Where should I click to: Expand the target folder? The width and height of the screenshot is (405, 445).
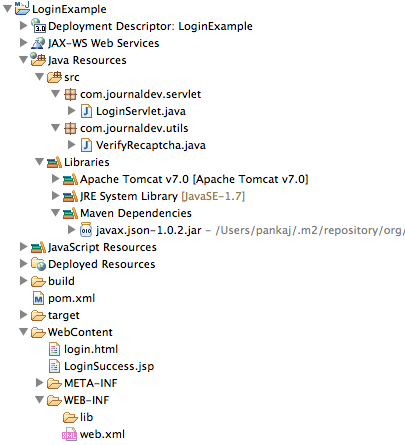point(23,315)
